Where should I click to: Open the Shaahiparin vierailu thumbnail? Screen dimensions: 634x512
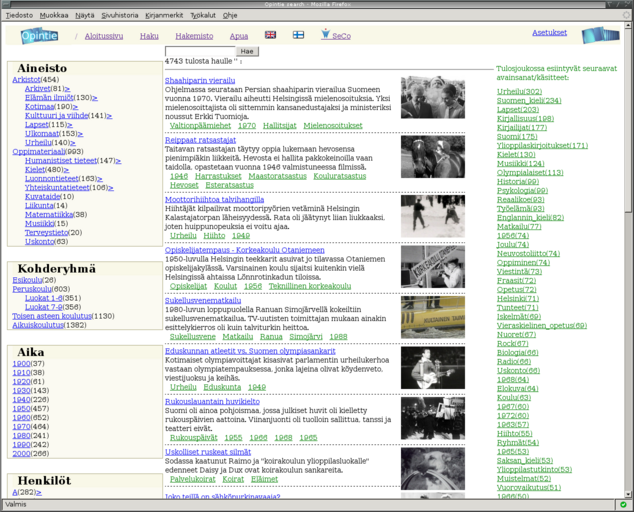coord(433,97)
